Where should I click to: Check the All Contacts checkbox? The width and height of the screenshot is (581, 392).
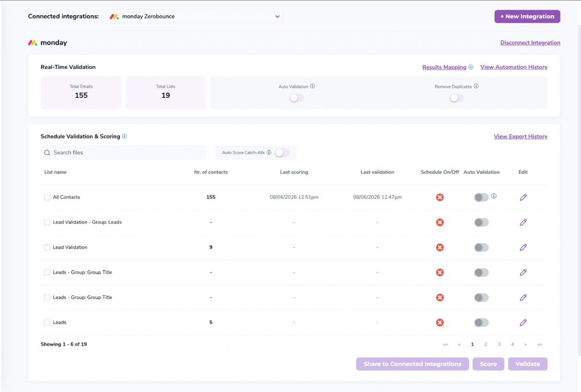47,197
